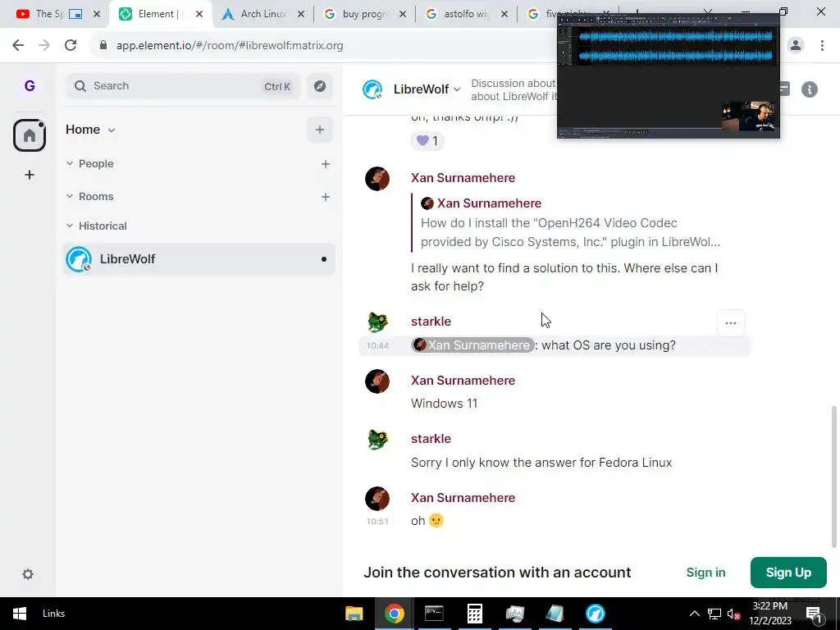Open File Explorer from taskbar
This screenshot has height=630, width=840.
(354, 614)
